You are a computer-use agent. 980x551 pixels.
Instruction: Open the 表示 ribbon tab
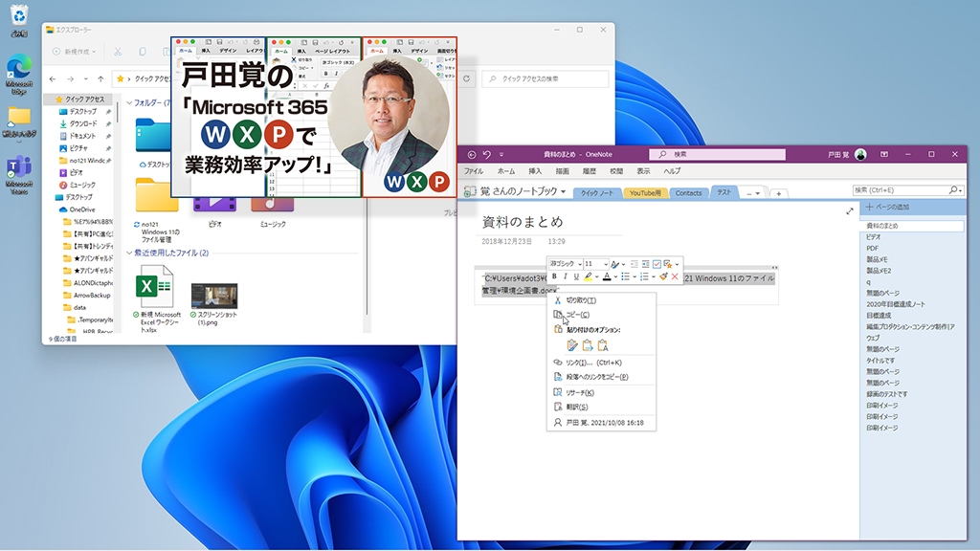click(644, 171)
